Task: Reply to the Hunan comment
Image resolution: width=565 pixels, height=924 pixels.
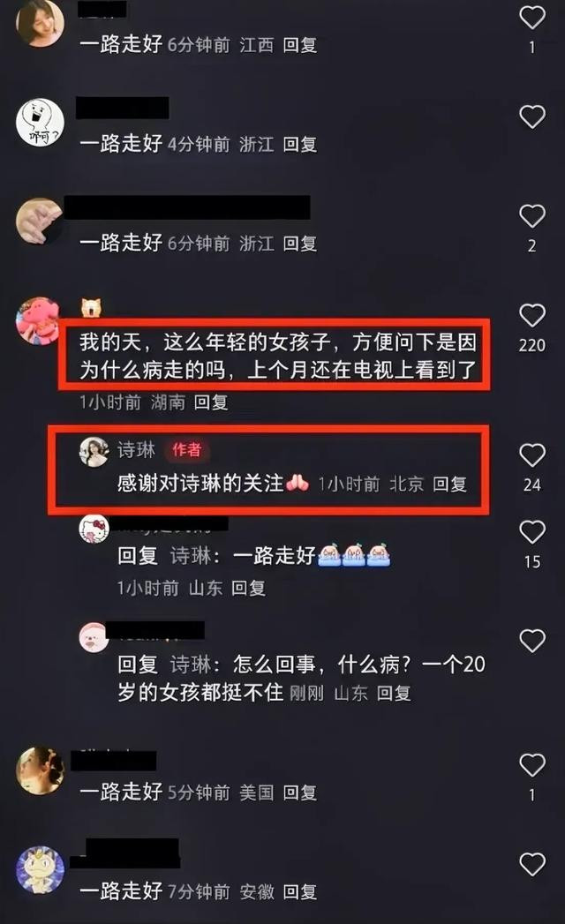Action: tap(211, 402)
